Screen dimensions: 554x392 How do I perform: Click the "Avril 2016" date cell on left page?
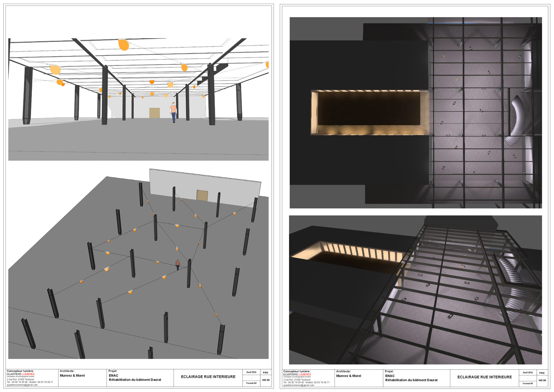click(251, 372)
